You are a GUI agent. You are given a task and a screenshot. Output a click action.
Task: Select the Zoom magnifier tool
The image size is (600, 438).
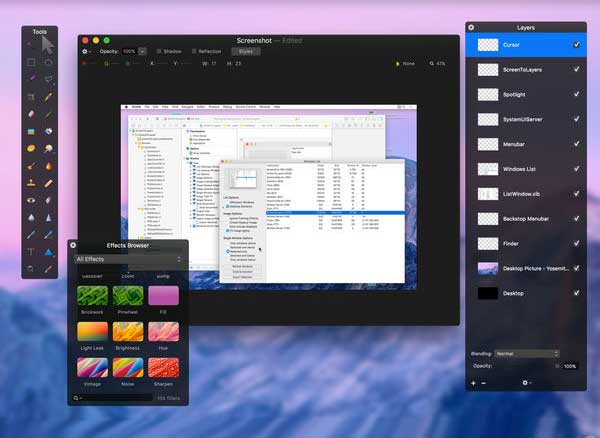pos(31,269)
